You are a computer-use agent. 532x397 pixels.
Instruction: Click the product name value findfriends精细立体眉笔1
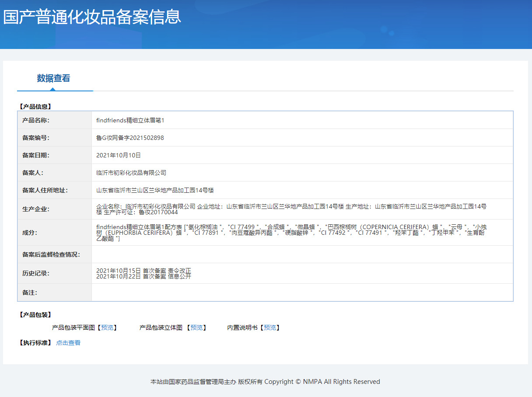pyautogui.click(x=130, y=120)
